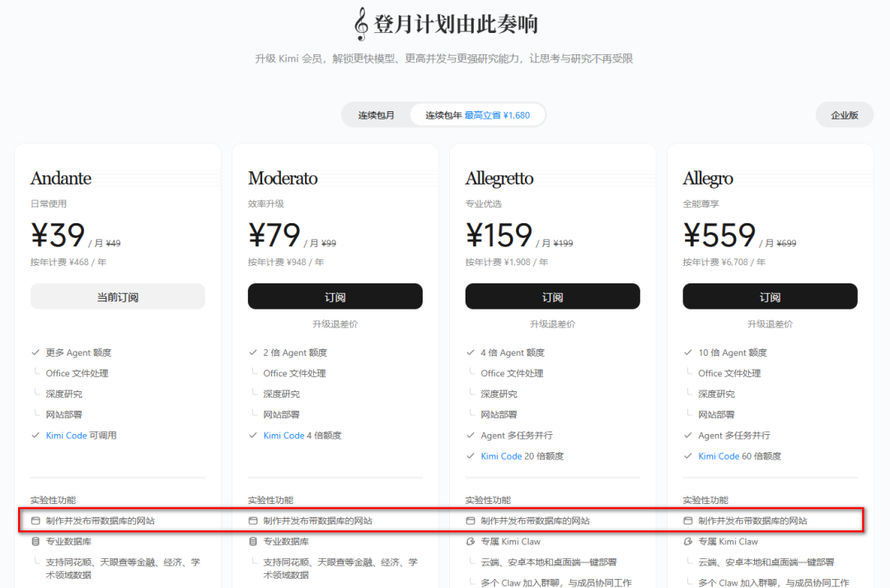
Task: Subscribe to the Allegretto plan
Action: (x=552, y=296)
